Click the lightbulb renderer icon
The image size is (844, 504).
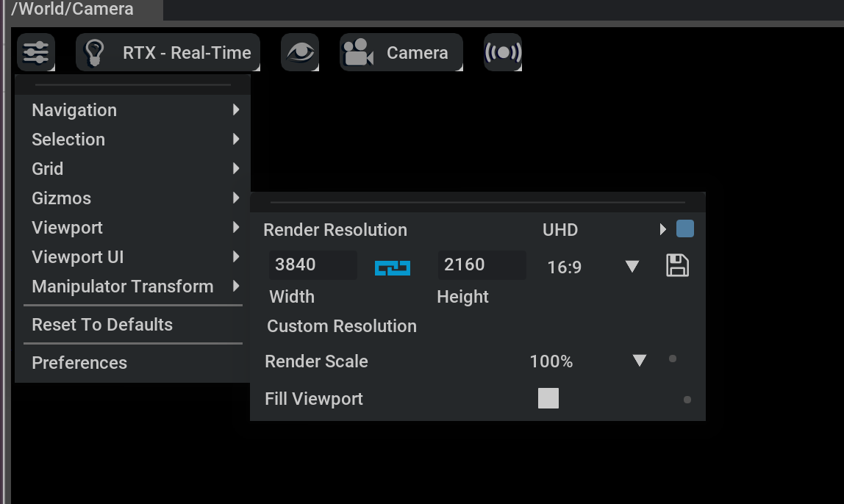pos(94,53)
